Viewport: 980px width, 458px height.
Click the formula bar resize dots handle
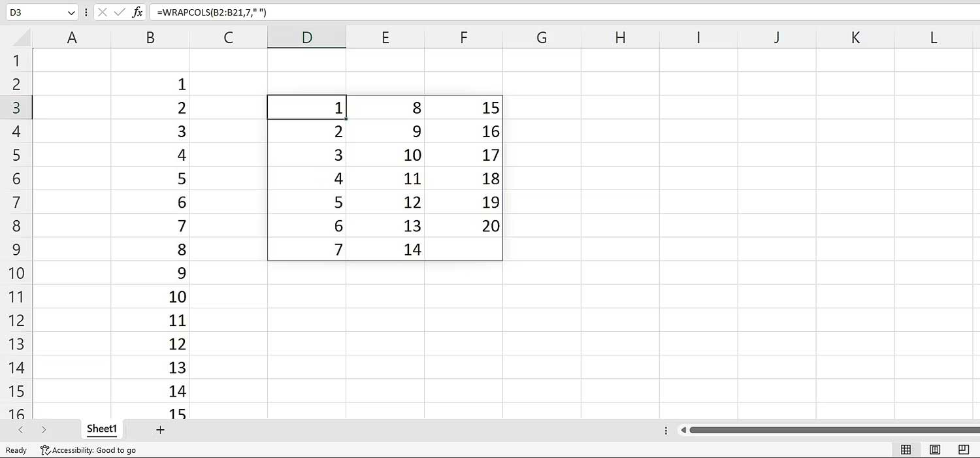(86, 12)
